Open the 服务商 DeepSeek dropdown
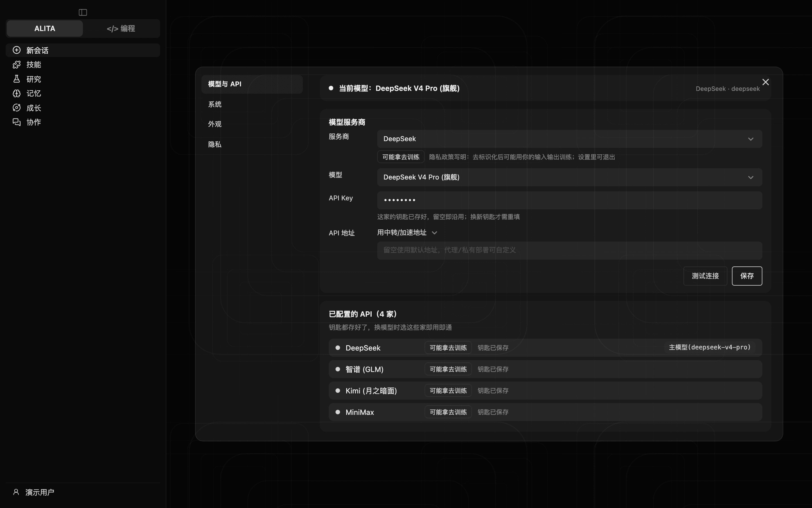 (x=570, y=139)
